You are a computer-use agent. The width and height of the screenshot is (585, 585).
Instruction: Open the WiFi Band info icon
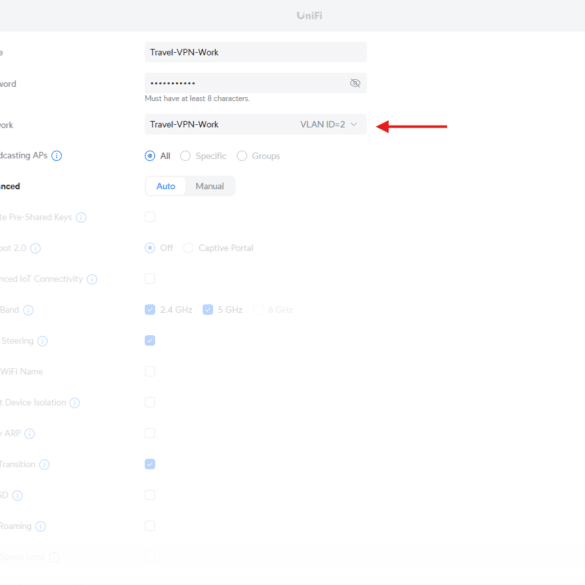28,310
